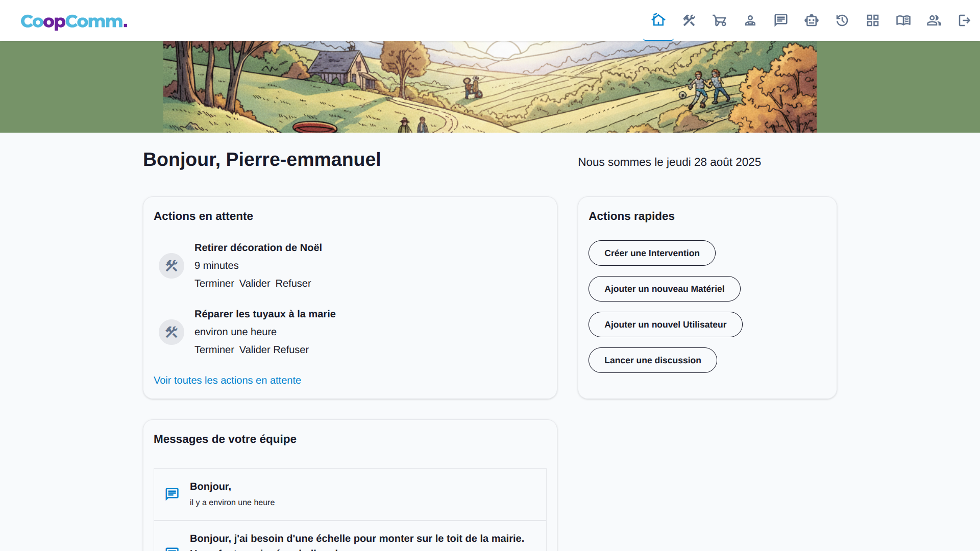The width and height of the screenshot is (980, 551).
Task: Open the history clock icon
Action: pos(842,20)
